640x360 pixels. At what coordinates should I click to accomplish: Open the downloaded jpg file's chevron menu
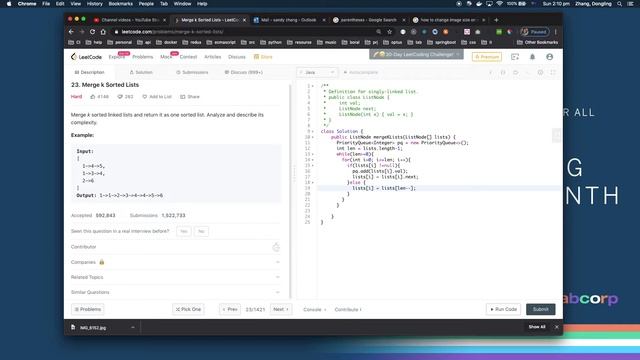[133, 327]
